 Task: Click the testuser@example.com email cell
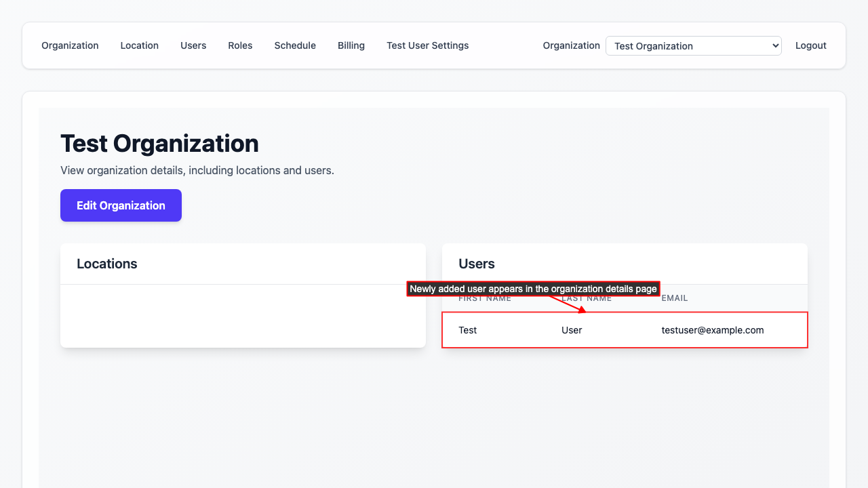(x=713, y=330)
